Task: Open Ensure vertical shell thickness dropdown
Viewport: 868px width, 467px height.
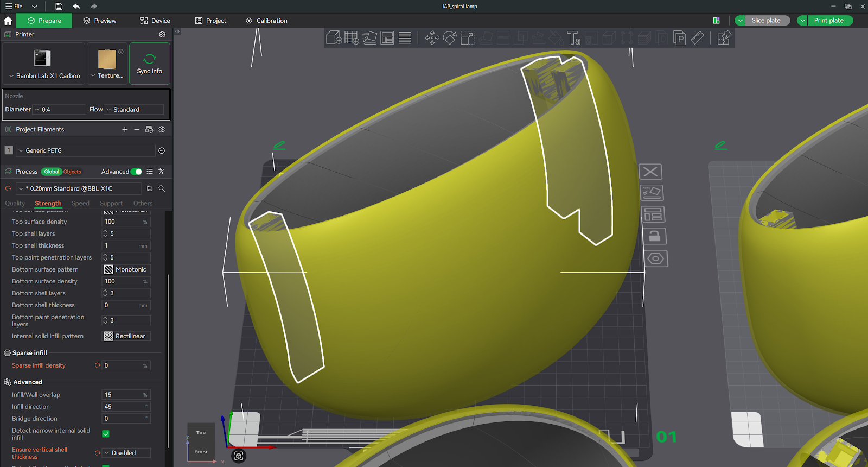Action: click(x=126, y=453)
